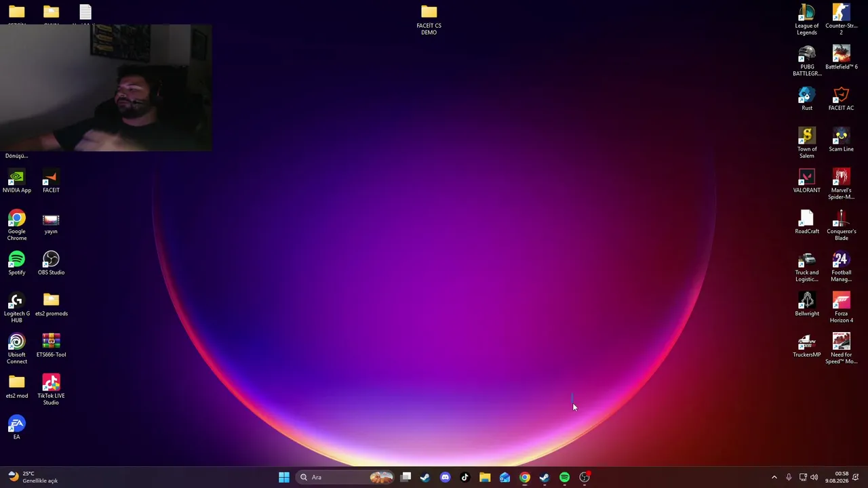This screenshot has height=488, width=868.
Task: Open the Windows Start menu
Action: pyautogui.click(x=284, y=477)
